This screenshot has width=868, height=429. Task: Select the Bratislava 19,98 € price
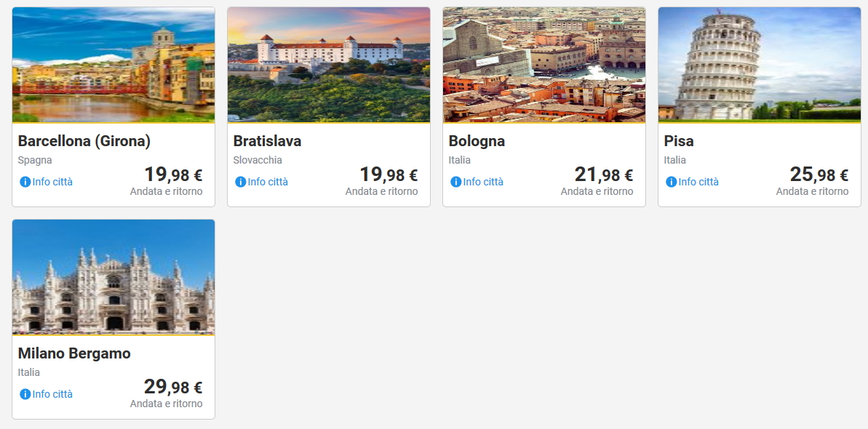point(389,175)
